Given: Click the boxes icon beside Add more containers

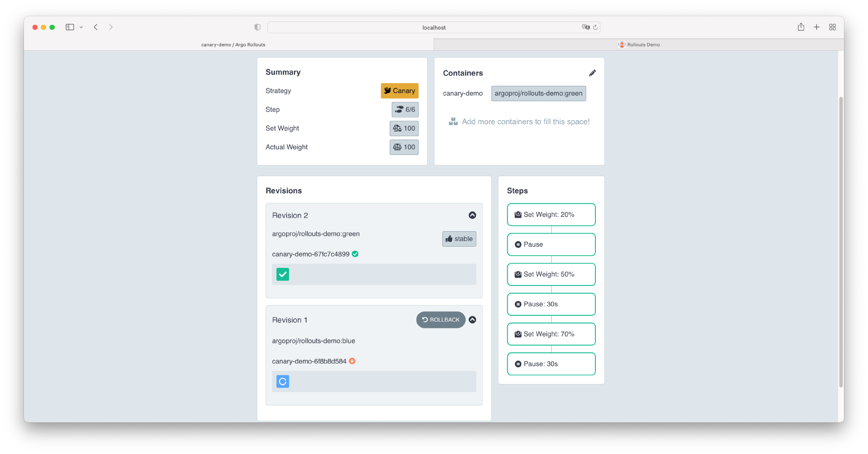Looking at the screenshot, I should pos(453,122).
